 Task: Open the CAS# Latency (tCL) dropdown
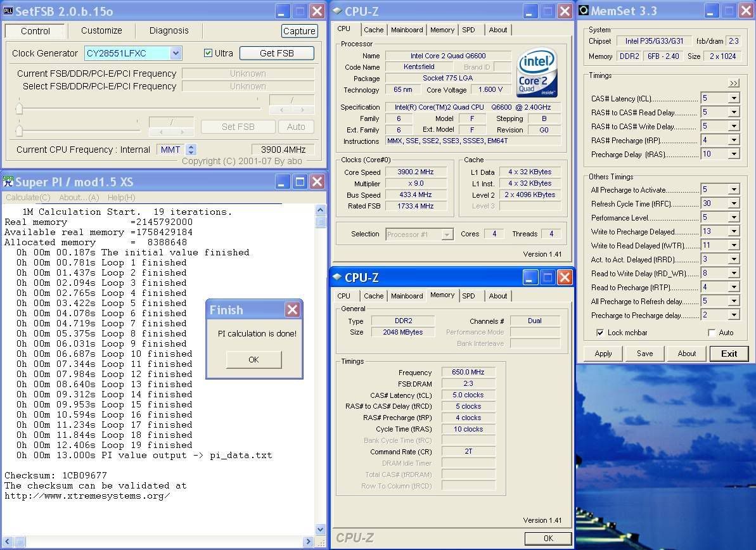[733, 98]
